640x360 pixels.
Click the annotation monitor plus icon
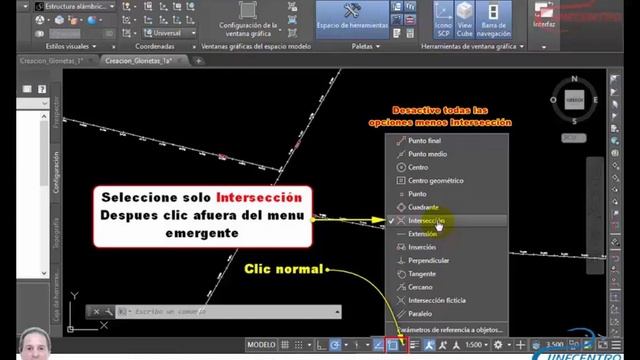click(520, 345)
